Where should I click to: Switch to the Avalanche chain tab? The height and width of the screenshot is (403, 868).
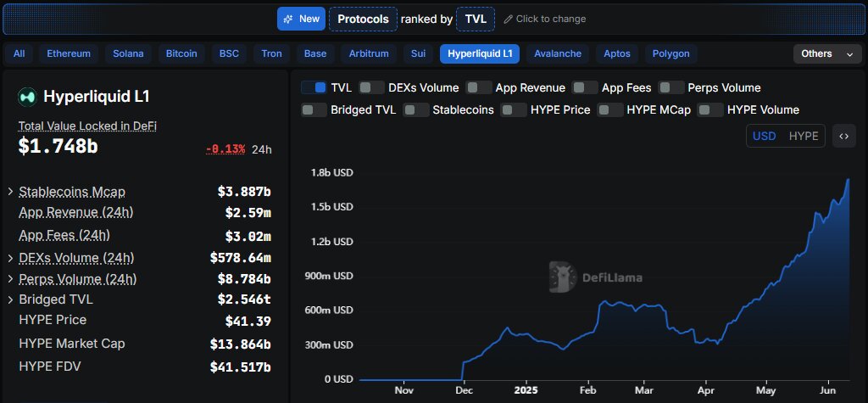[x=558, y=53]
